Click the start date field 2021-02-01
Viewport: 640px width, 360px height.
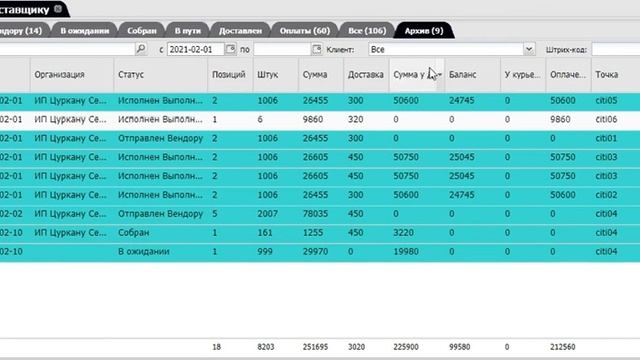tap(196, 49)
